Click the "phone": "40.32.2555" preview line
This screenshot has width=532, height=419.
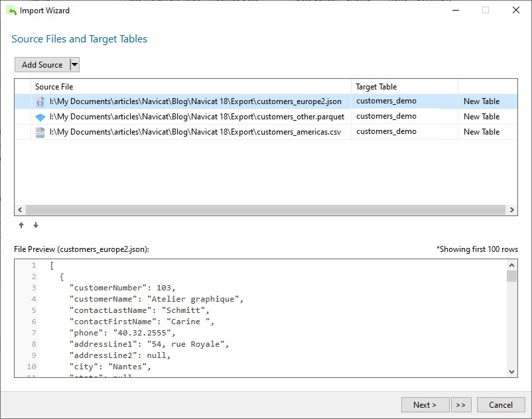click(123, 333)
